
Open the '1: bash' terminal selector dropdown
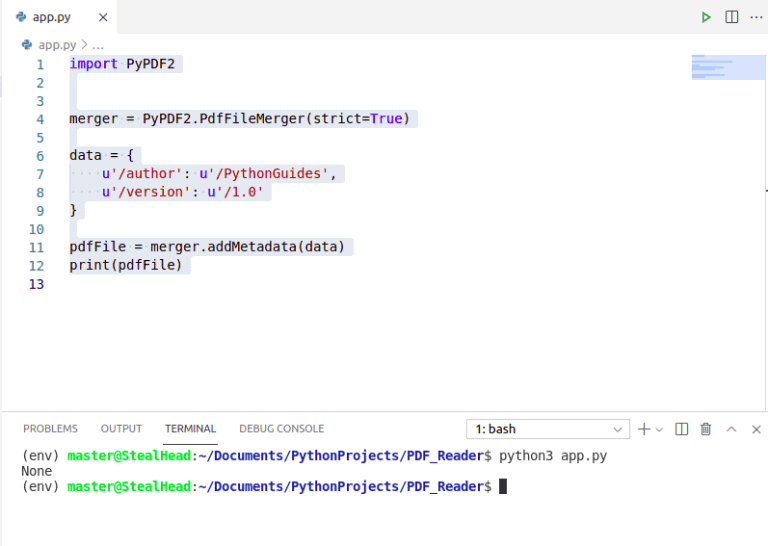(548, 429)
